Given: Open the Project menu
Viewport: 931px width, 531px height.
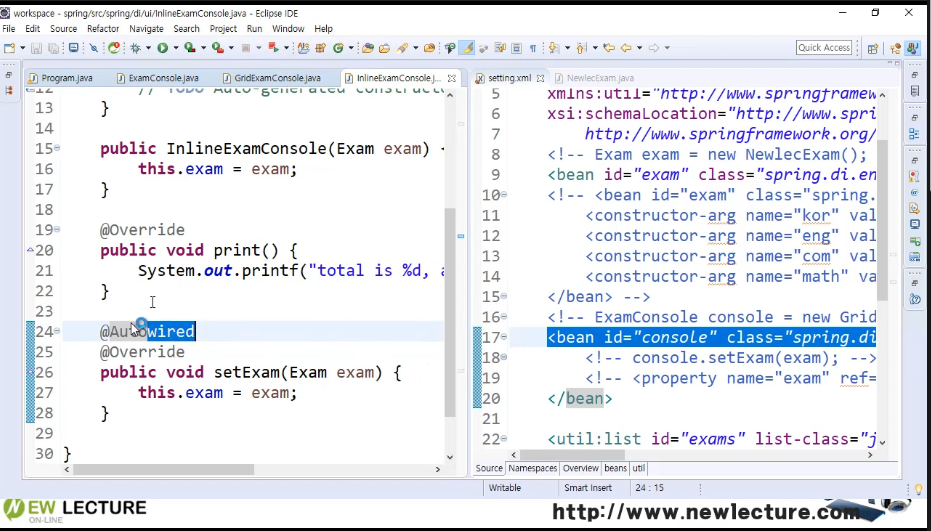Looking at the screenshot, I should pyautogui.click(x=223, y=29).
